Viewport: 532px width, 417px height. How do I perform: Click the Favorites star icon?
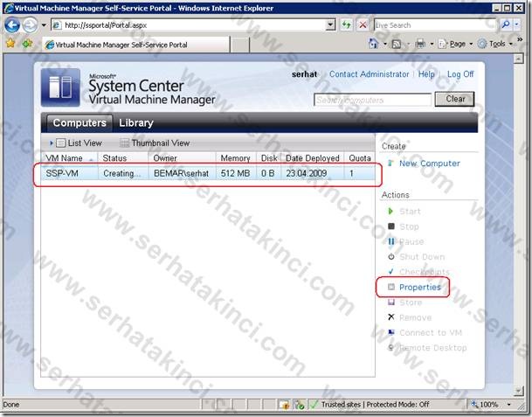[10, 44]
